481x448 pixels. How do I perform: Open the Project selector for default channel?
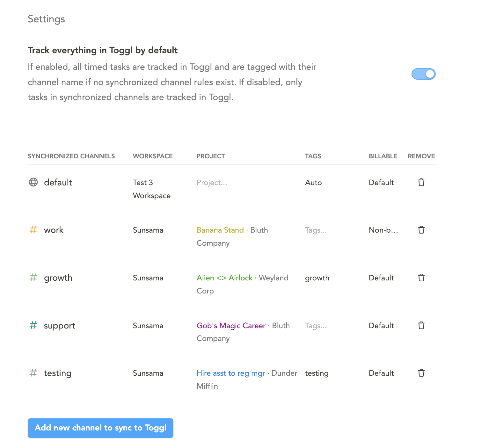[212, 182]
